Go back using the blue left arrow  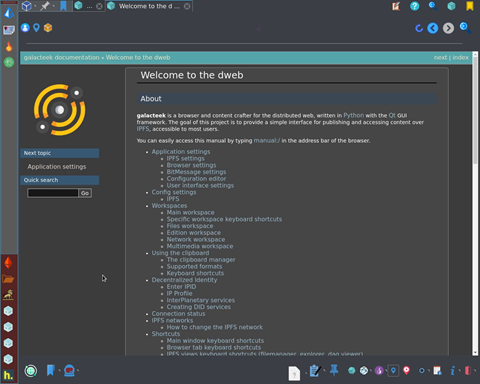click(x=433, y=28)
